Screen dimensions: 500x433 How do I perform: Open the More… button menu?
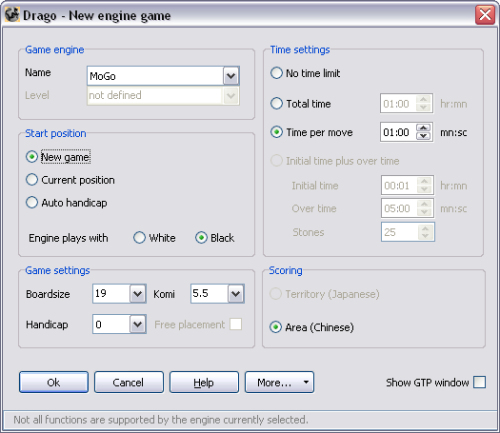[x=279, y=382]
